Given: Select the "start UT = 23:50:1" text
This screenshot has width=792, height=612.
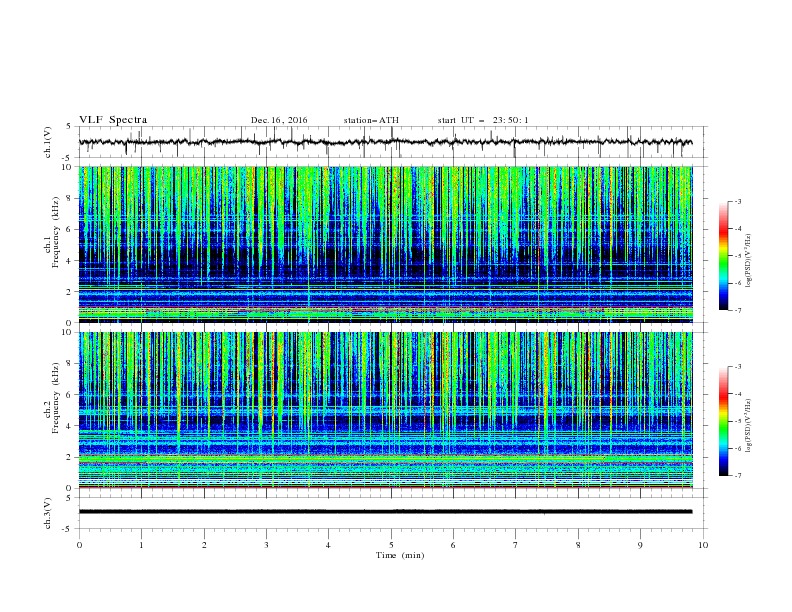Looking at the screenshot, I should tap(483, 120).
